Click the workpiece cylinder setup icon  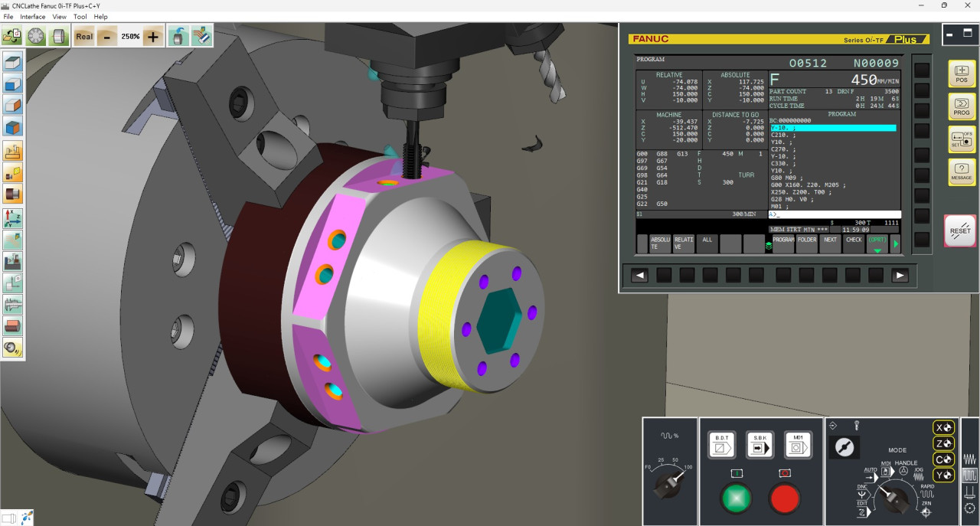pyautogui.click(x=59, y=36)
